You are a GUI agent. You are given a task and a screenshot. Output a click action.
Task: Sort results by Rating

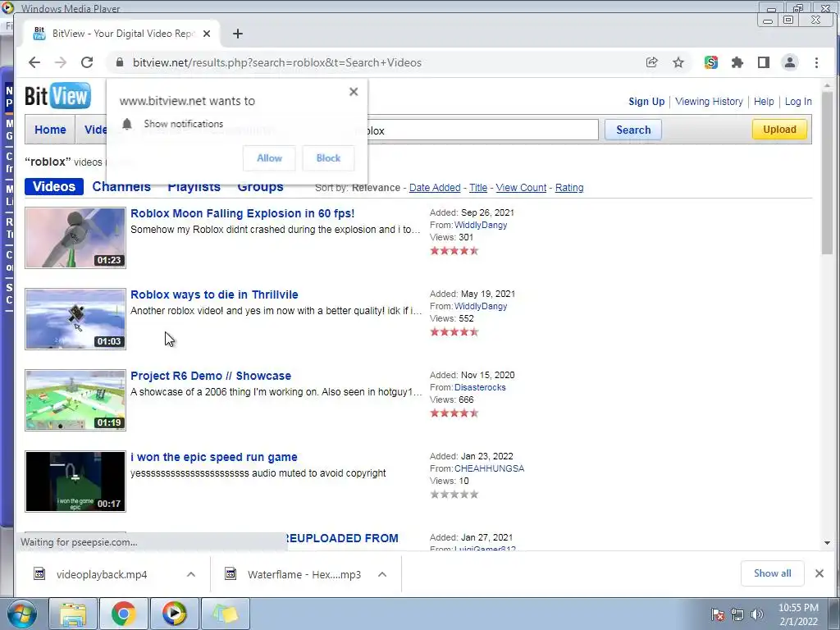point(569,188)
